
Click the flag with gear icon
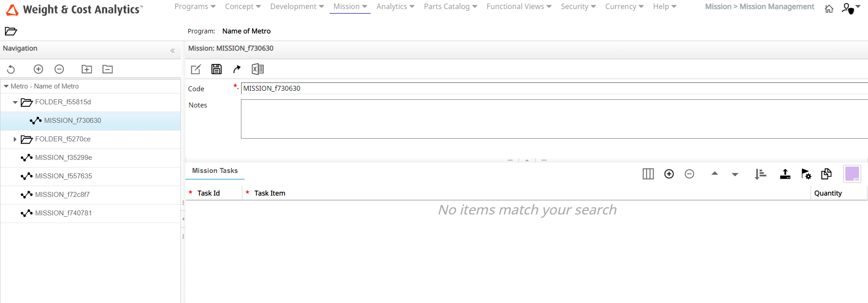(806, 174)
